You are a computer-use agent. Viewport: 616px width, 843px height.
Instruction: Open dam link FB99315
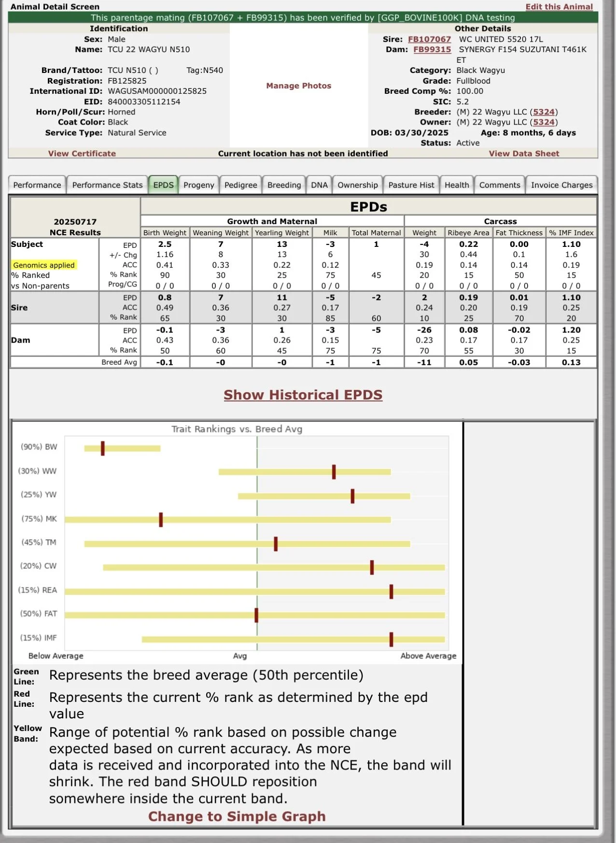432,49
